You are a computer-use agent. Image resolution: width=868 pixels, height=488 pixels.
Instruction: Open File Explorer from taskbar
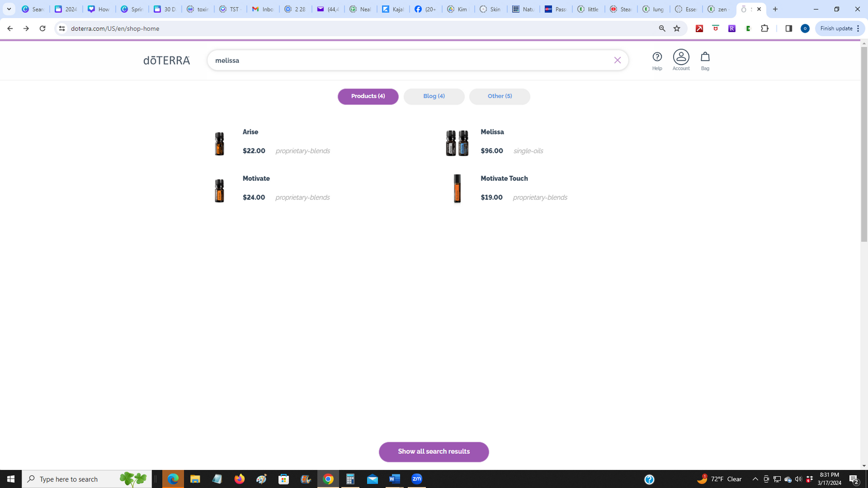195,479
